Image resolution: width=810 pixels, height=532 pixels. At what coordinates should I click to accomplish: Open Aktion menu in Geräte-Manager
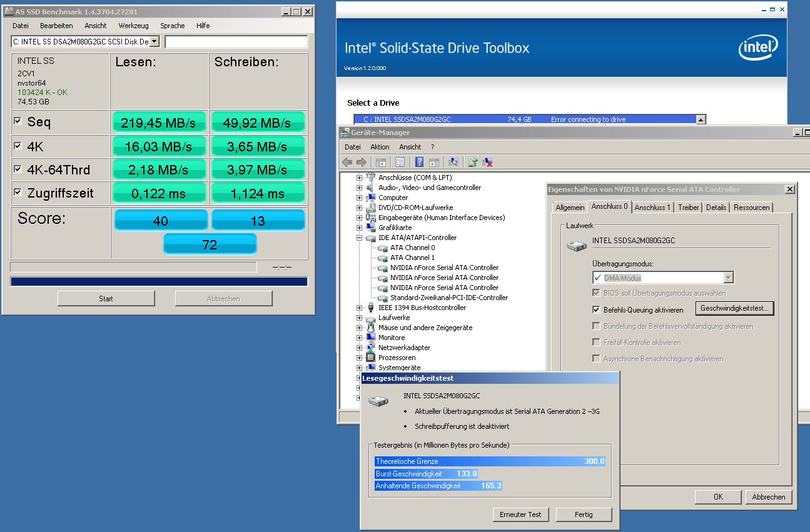[380, 147]
